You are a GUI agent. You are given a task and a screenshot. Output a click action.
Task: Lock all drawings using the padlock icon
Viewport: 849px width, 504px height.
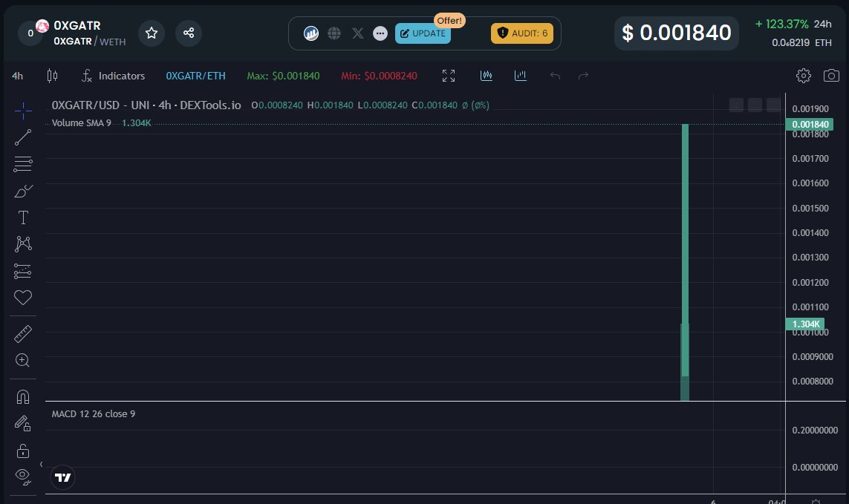pos(22,451)
